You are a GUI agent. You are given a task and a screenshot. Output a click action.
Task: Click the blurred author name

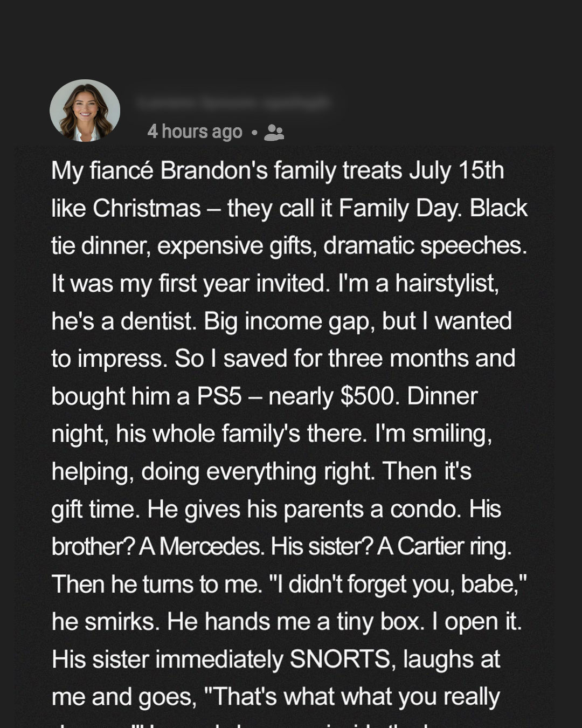click(233, 102)
